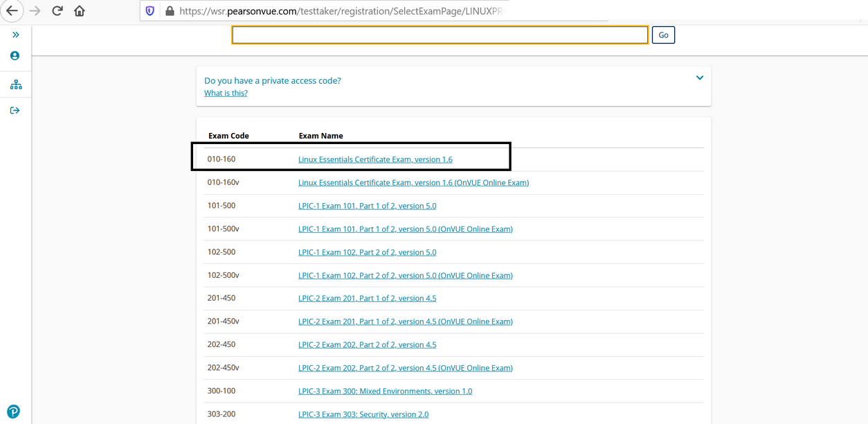Click exam code 201-450v

[223, 321]
